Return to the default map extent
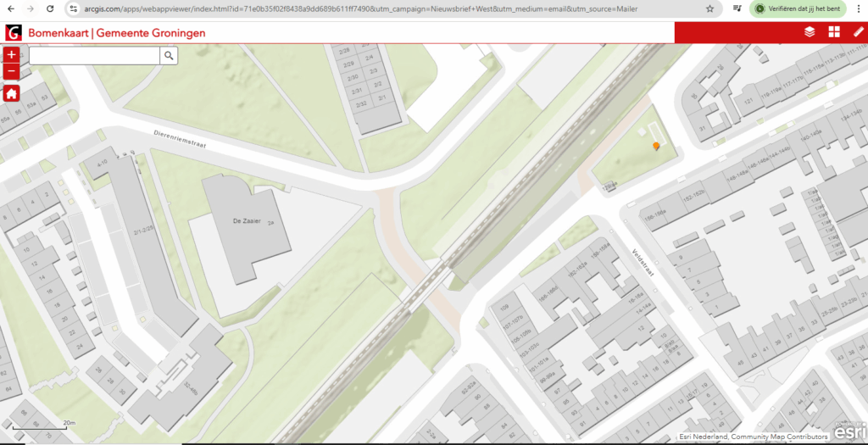 click(12, 93)
